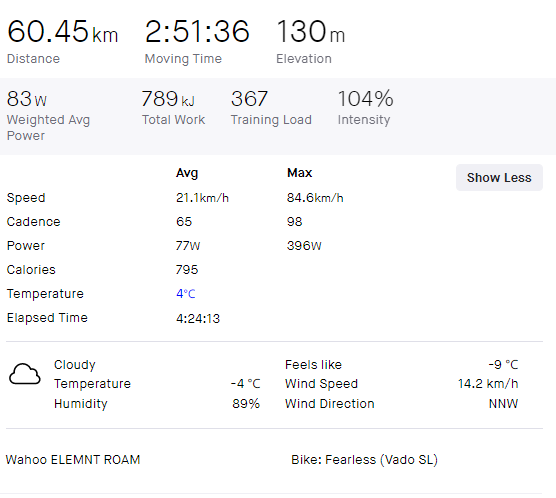Select the Wind Direction NNW value
This screenshot has width=556, height=498.
point(503,404)
